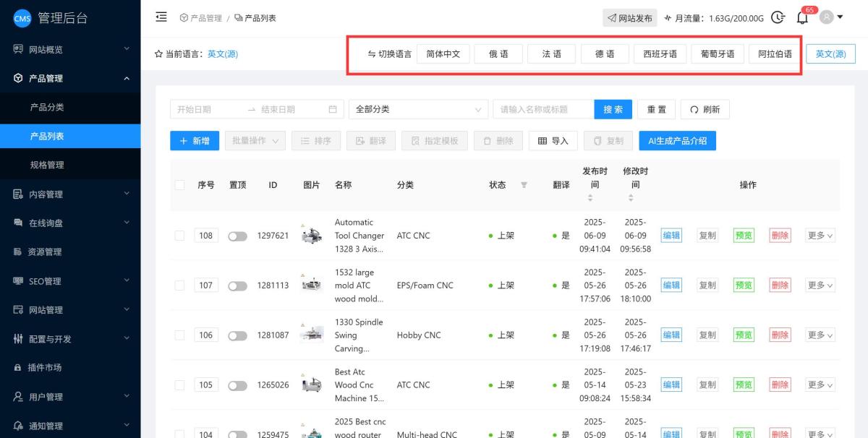Click the 导入 import button

[x=553, y=141]
